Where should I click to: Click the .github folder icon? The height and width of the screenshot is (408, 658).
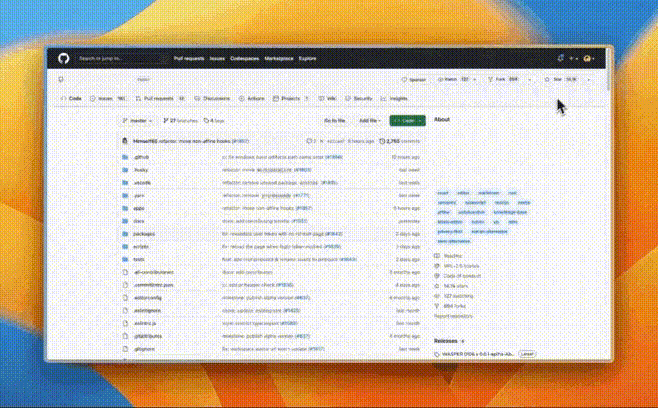coord(125,157)
